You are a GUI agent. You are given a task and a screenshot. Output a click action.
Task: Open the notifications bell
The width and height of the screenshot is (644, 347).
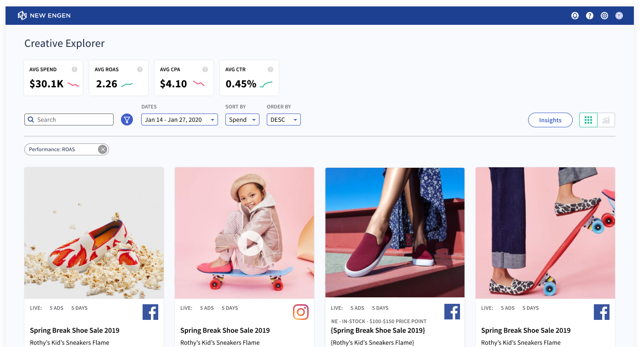[575, 16]
